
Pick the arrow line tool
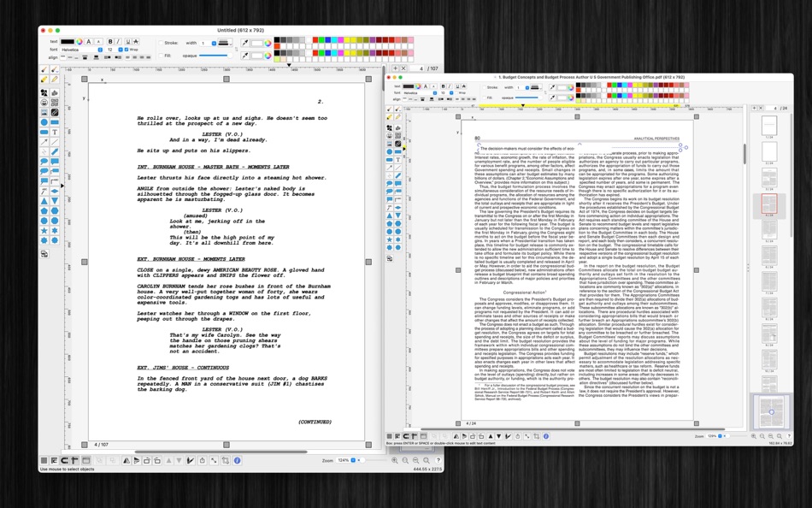(x=44, y=142)
